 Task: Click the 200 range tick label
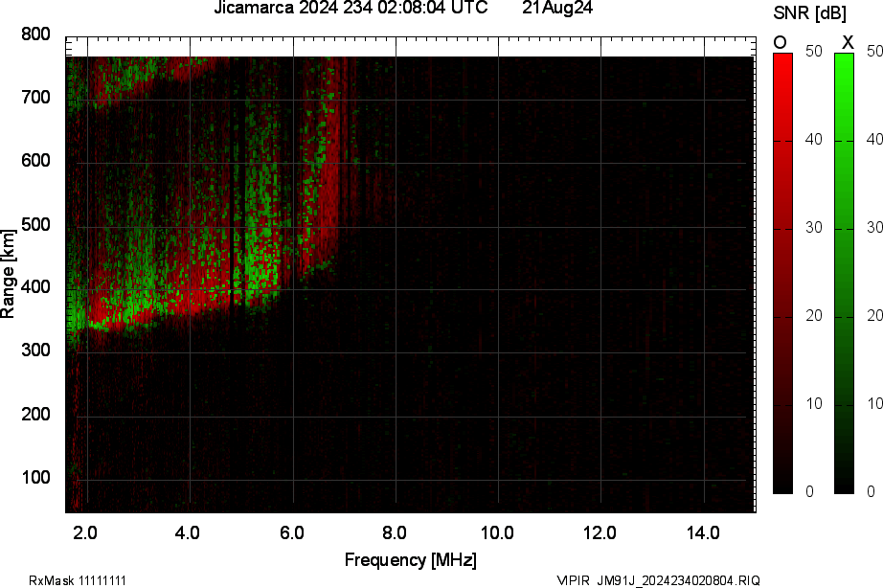[36, 414]
